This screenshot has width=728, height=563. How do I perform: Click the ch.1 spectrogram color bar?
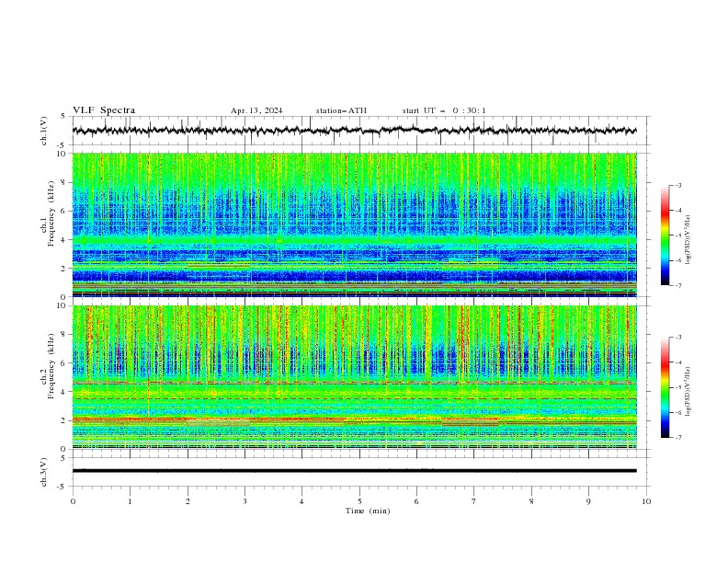coord(665,236)
